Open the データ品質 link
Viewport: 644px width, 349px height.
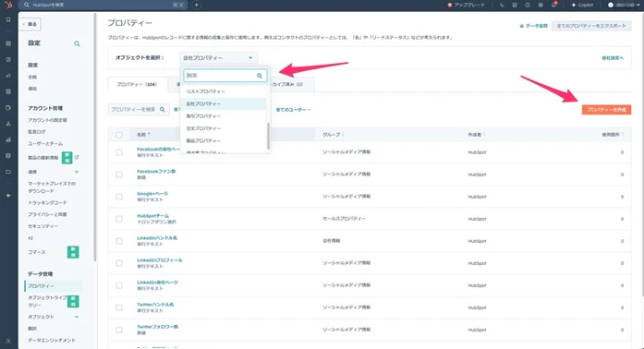(537, 26)
